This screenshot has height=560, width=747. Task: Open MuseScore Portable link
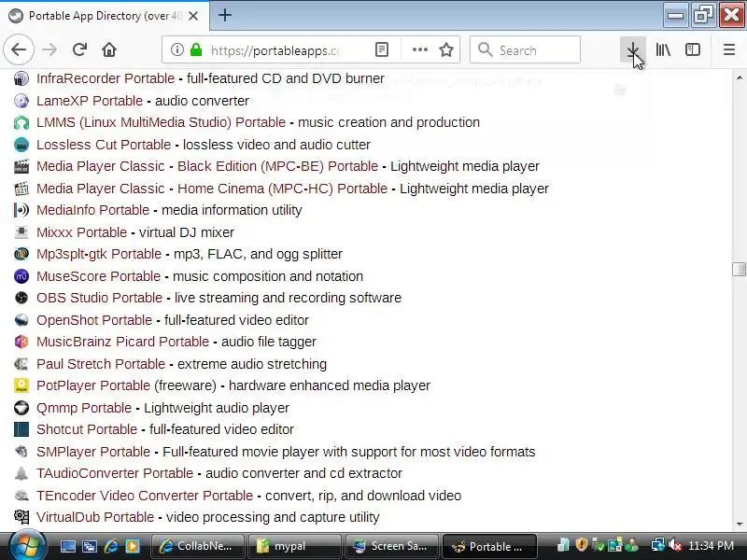[99, 276]
